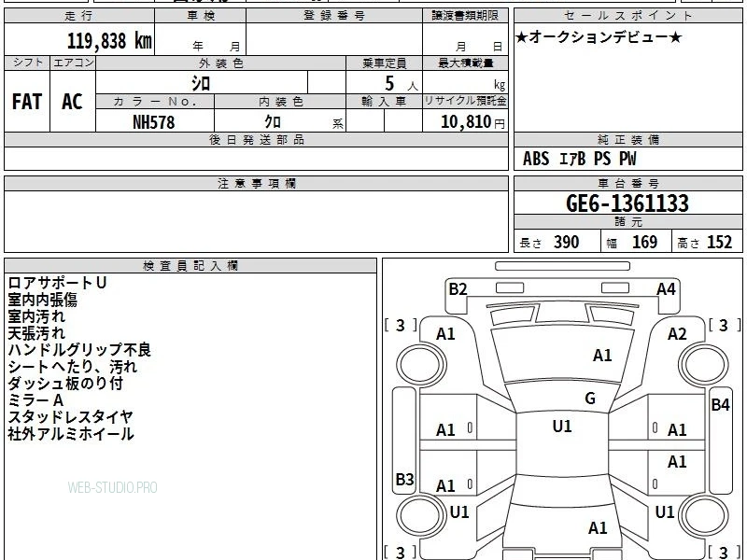Select the note シートへたり、汚れ
Screen dimensions: 747x560
[73, 367]
